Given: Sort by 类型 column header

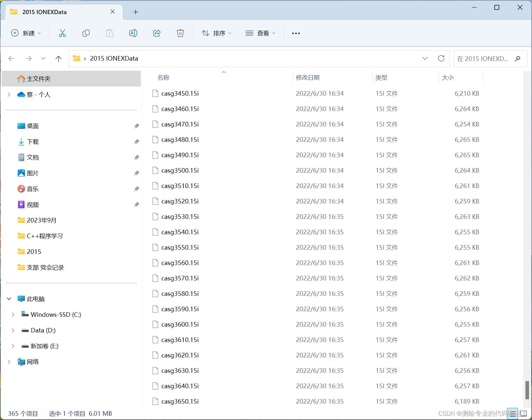Looking at the screenshot, I should point(381,78).
